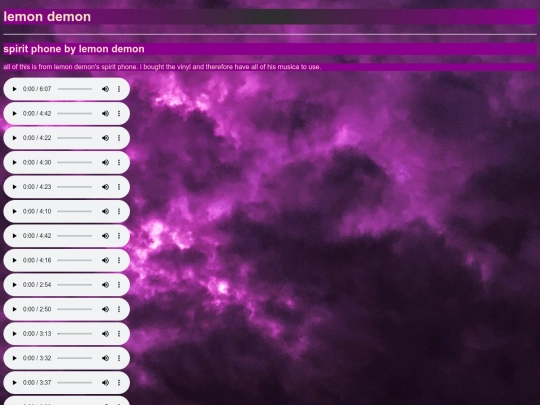The image size is (540, 405).
Task: Click the 4:10 track's seek bar
Action: tap(75, 211)
